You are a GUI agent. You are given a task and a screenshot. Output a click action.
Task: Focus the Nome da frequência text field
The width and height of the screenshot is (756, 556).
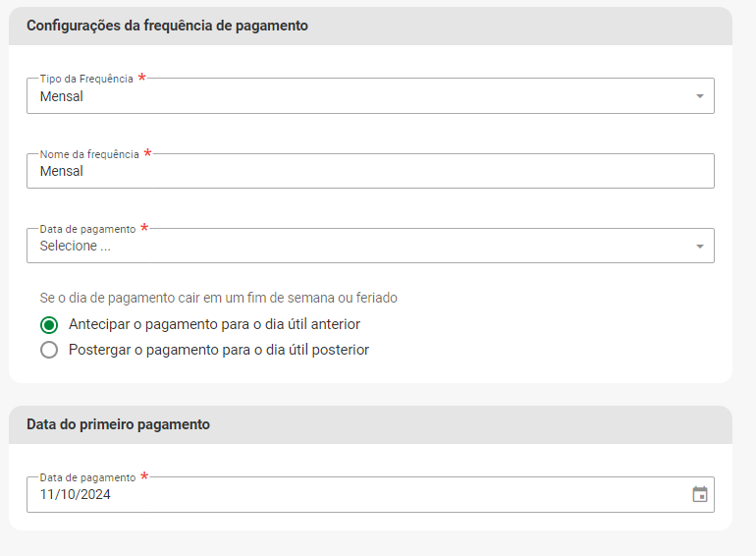[x=369, y=172]
